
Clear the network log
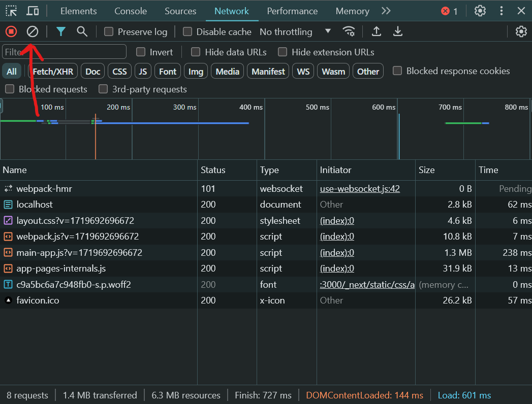tap(33, 31)
